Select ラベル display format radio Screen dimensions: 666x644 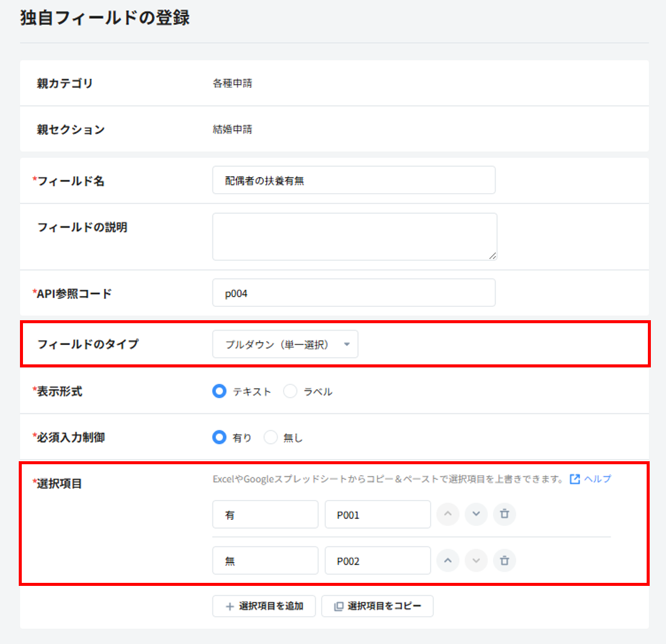pyautogui.click(x=290, y=392)
